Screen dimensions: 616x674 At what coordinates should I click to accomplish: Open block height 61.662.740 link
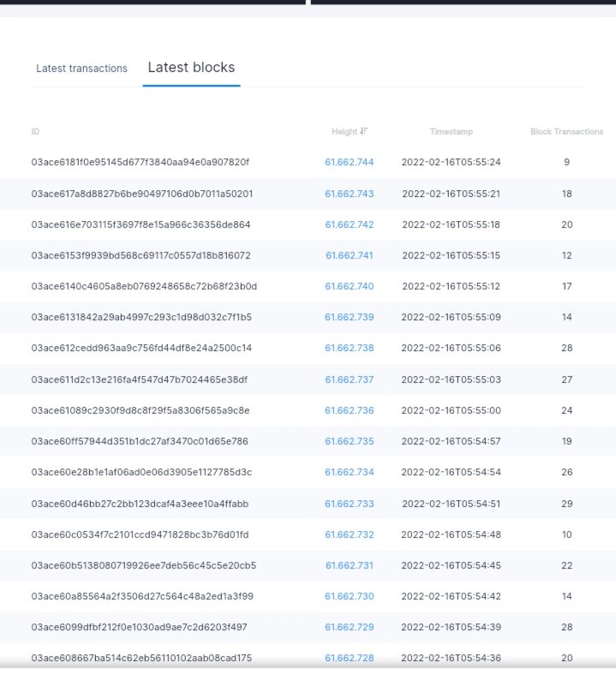[x=349, y=286]
